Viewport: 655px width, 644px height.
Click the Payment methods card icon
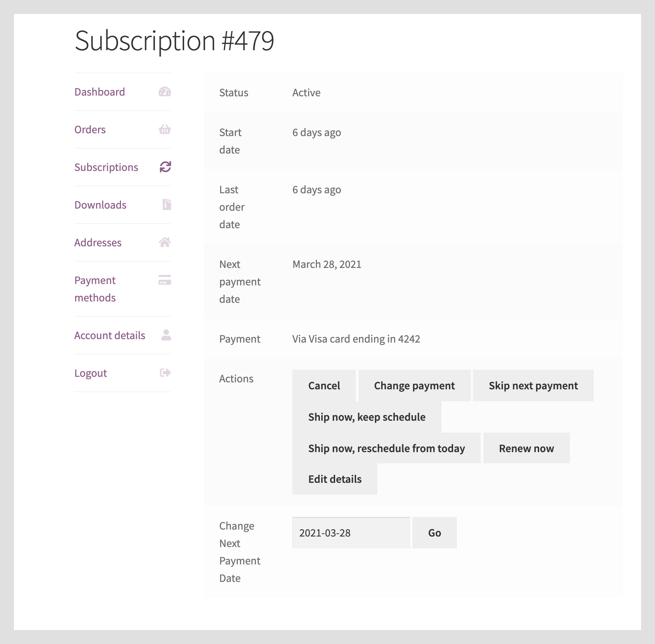click(x=165, y=280)
